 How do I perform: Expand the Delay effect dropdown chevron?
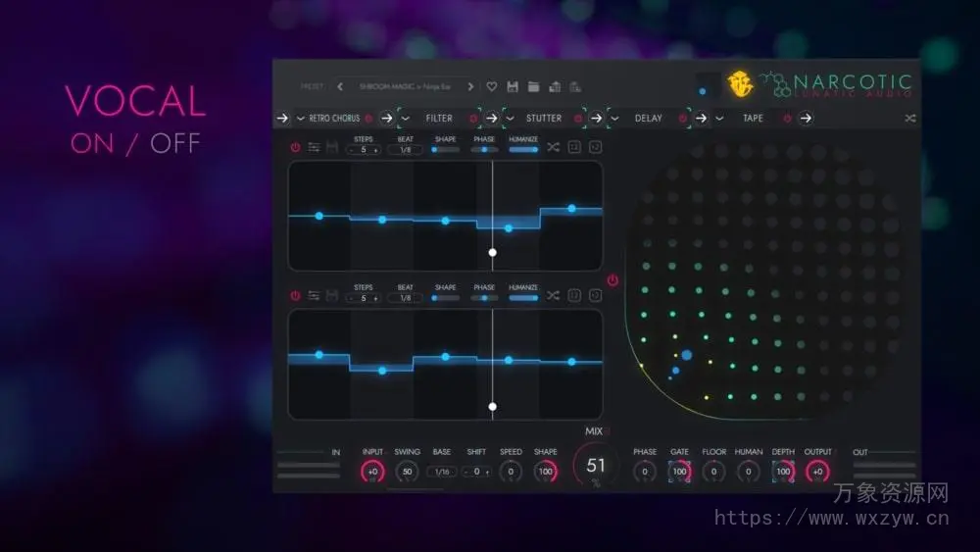click(614, 119)
